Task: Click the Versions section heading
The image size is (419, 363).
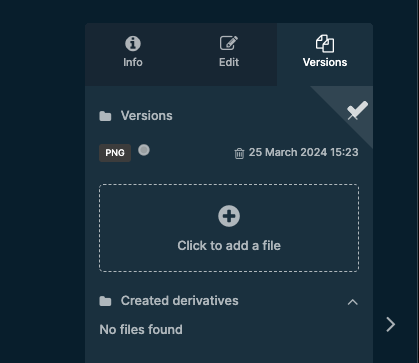Action: coord(147,116)
